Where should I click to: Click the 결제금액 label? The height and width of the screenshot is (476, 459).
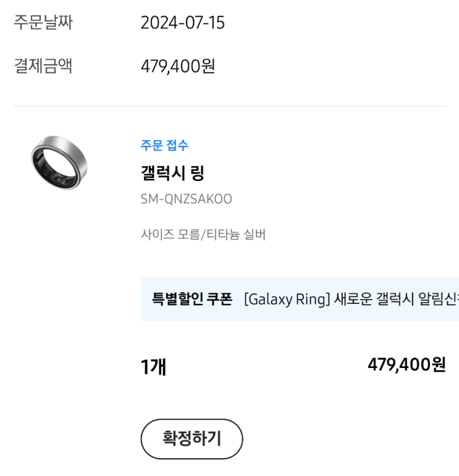(x=43, y=65)
